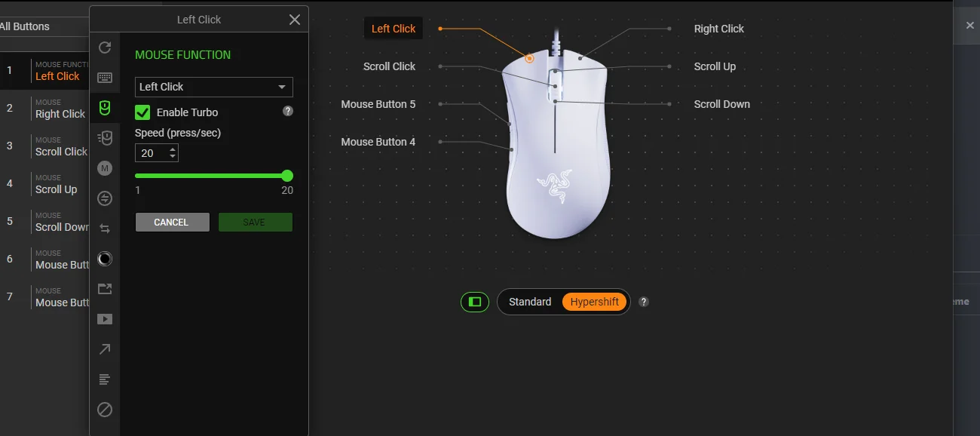
Task: Select Hypershift mode
Action: point(595,302)
